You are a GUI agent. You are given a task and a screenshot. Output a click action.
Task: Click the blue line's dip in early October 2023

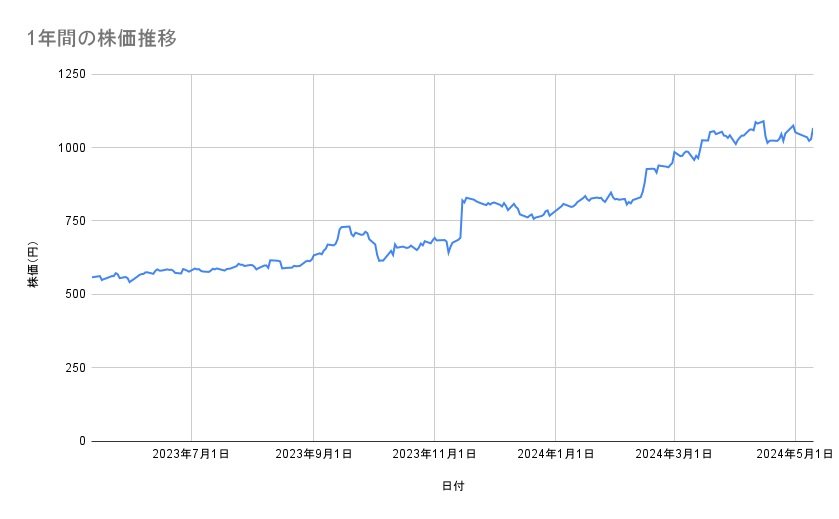tap(379, 261)
